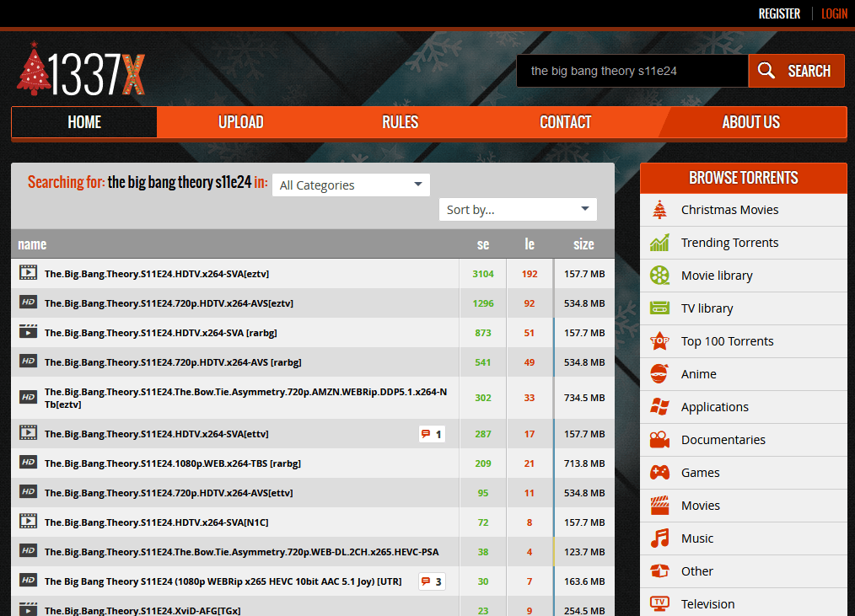Viewport: 855px width, 616px height.
Task: Click HD icon beside AMZN.WEBRip.DDP5.1 torrent
Action: coord(29,397)
